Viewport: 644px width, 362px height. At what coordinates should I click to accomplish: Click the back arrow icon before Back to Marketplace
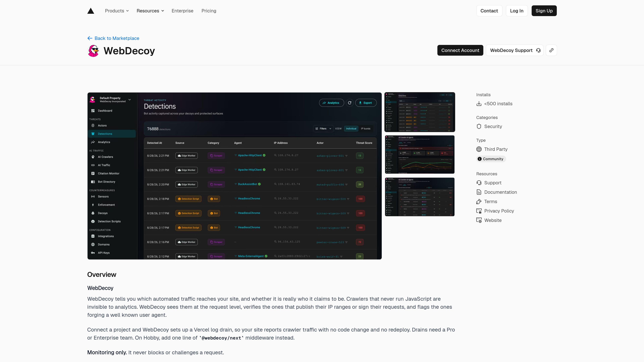(x=90, y=38)
